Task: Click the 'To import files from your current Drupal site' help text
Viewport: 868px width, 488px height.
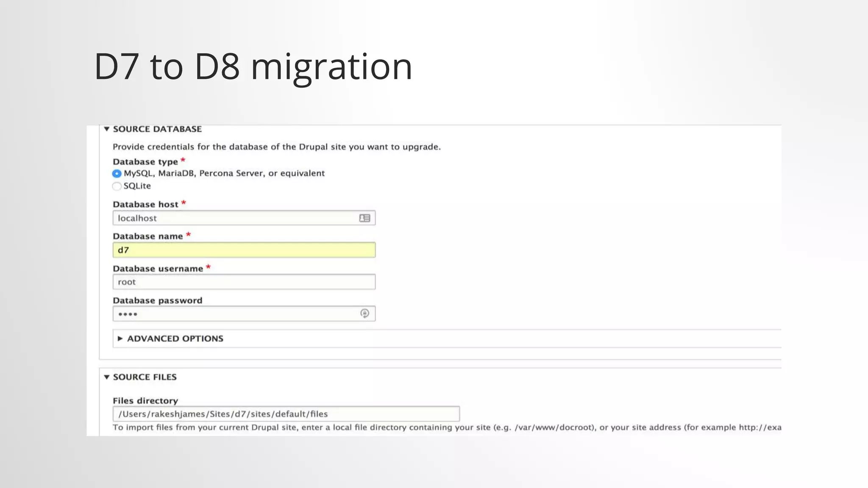Action: (447, 427)
